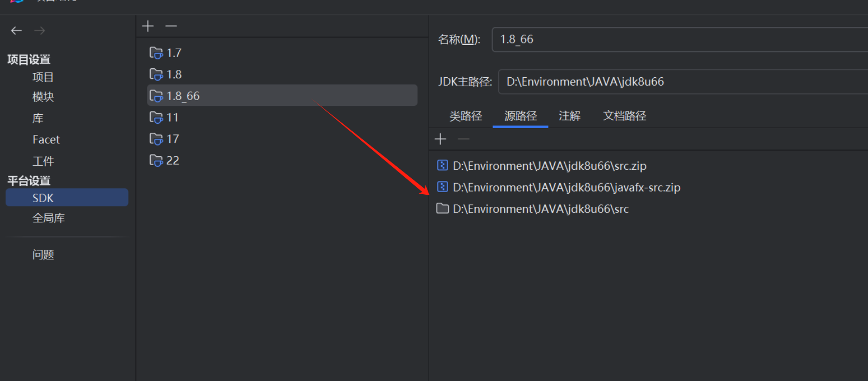Switch to the 源路径 tab
This screenshot has height=381, width=868.
click(520, 116)
